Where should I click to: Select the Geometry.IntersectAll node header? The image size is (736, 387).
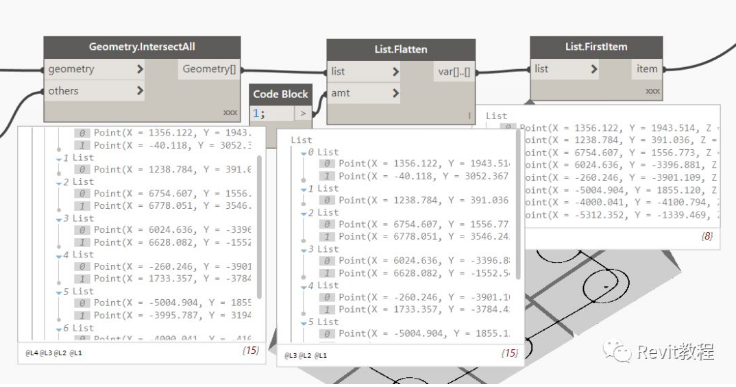pos(142,47)
